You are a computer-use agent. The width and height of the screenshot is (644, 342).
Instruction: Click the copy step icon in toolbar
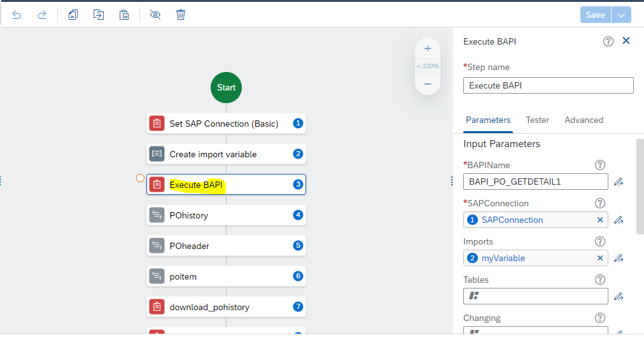pyautogui.click(x=73, y=15)
